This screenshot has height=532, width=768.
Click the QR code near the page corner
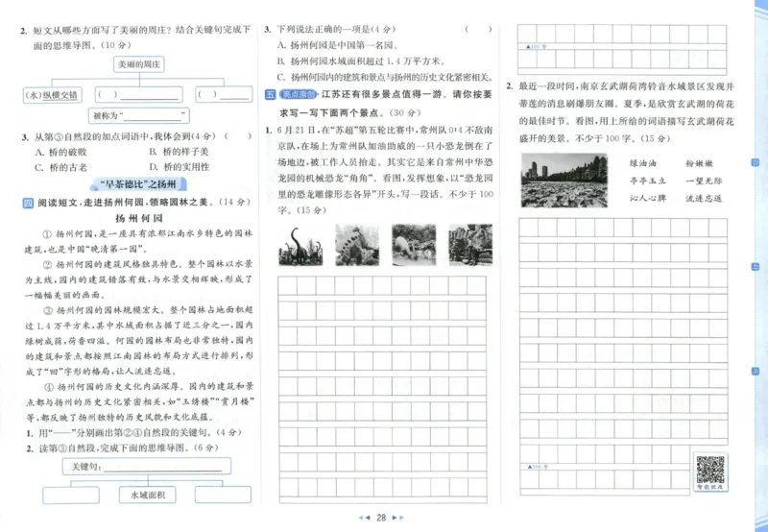[710, 470]
